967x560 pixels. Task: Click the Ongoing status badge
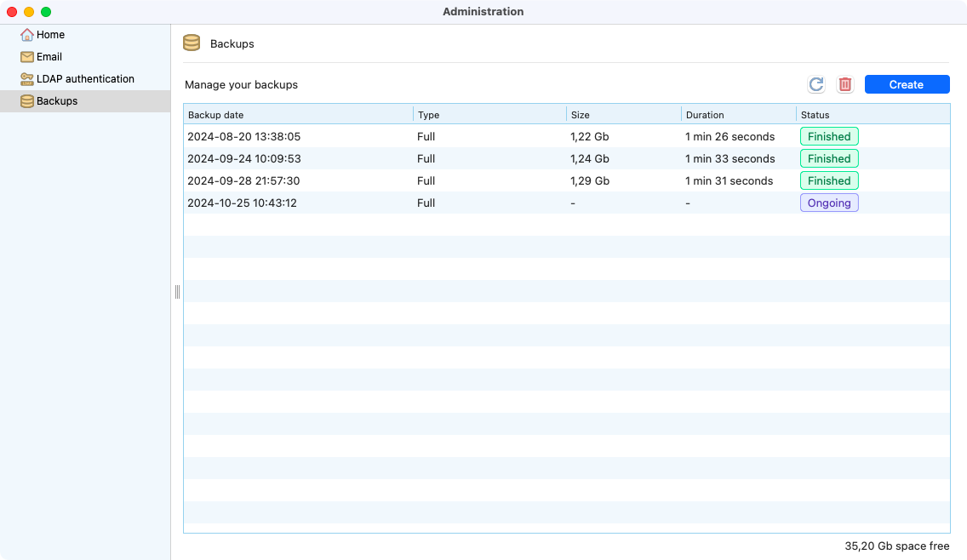[x=829, y=203]
